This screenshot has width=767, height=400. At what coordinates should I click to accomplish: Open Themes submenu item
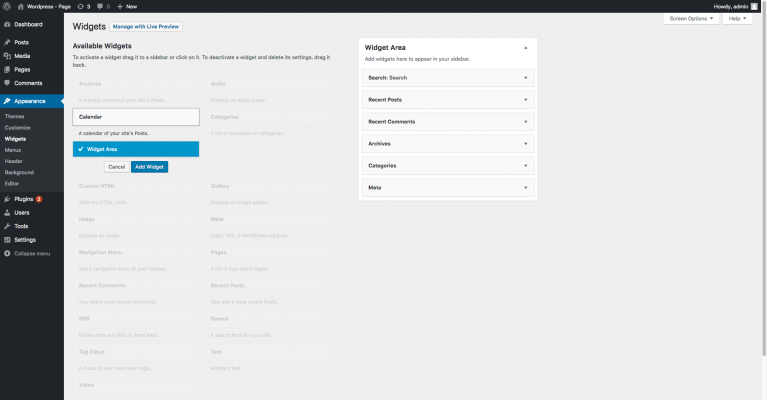point(15,116)
